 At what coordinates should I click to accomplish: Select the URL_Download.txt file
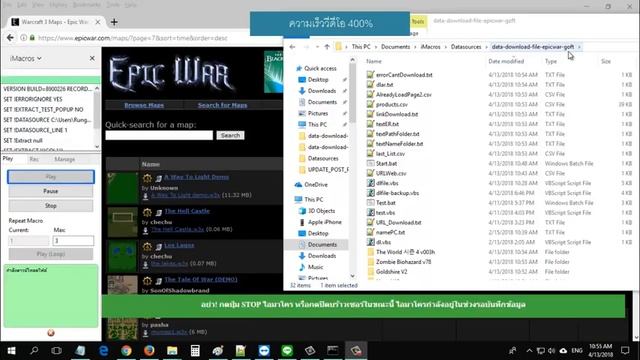[398, 222]
